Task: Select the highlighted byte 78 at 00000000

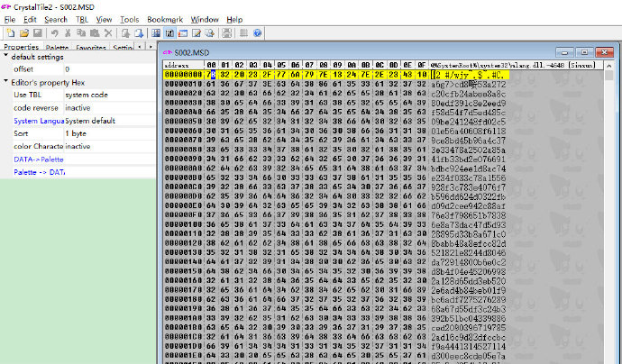Action: click(x=211, y=75)
